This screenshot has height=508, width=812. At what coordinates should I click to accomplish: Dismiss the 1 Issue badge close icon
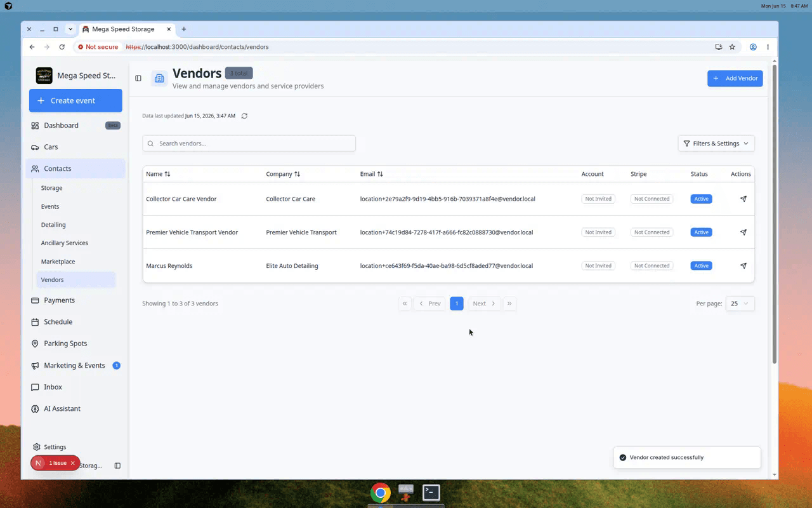pos(72,463)
